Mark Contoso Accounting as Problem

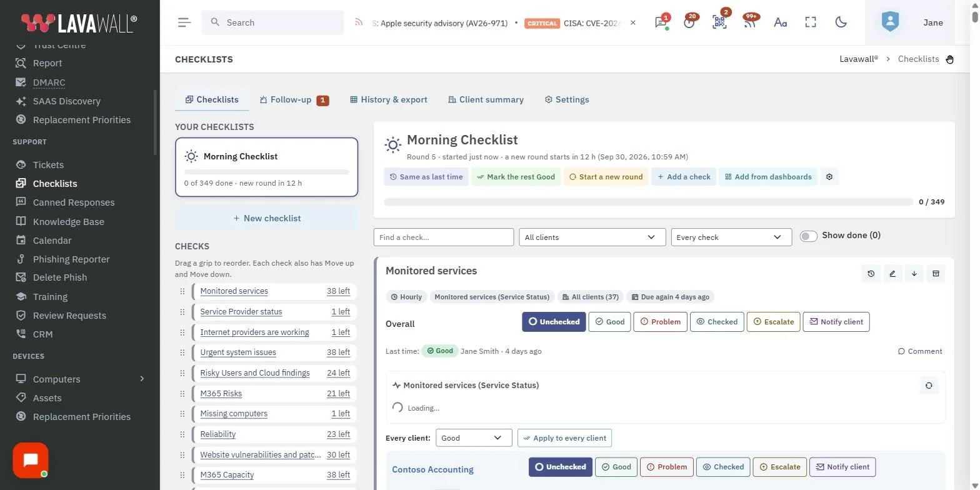tap(666, 467)
